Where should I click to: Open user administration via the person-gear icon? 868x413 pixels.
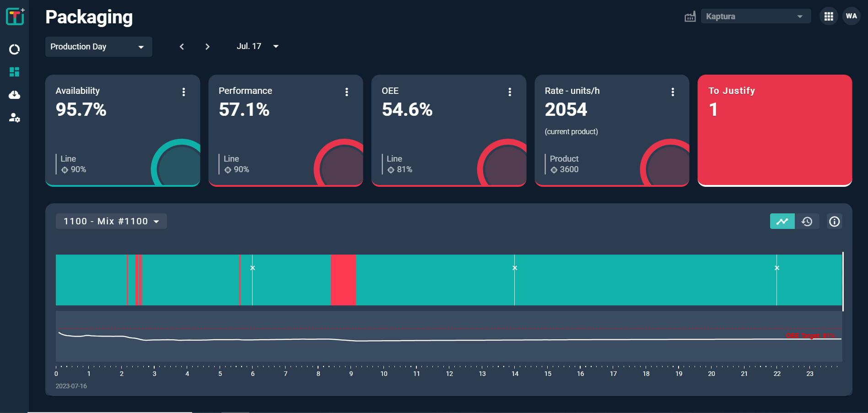click(14, 119)
